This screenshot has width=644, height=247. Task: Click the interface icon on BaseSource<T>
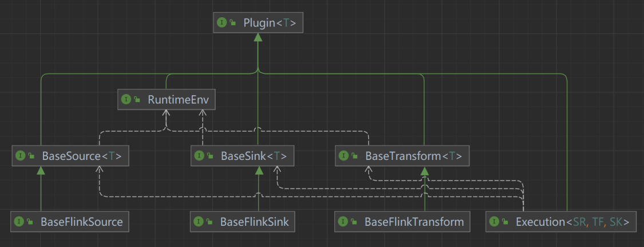coord(20,156)
